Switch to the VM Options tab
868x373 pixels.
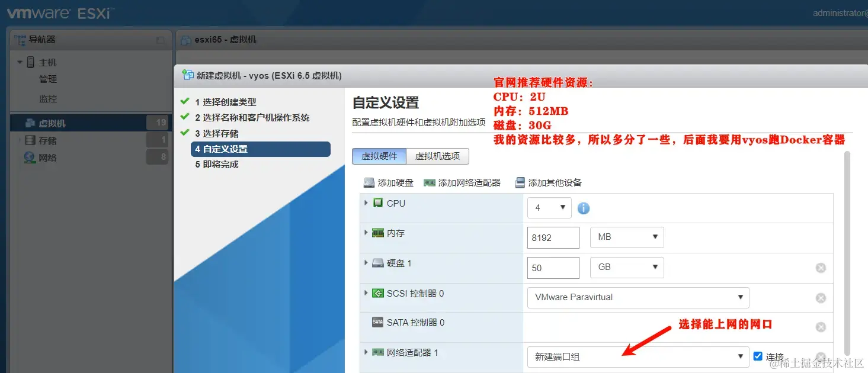[438, 156]
